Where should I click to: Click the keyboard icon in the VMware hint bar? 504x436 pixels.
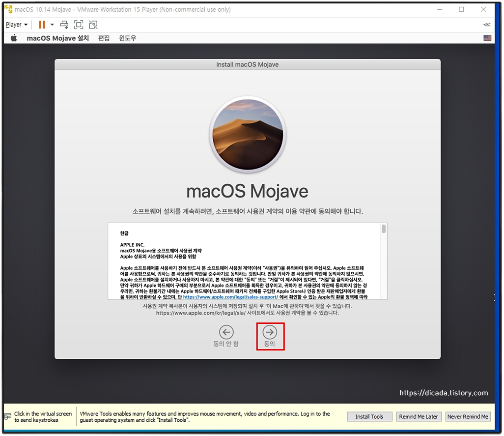8,417
